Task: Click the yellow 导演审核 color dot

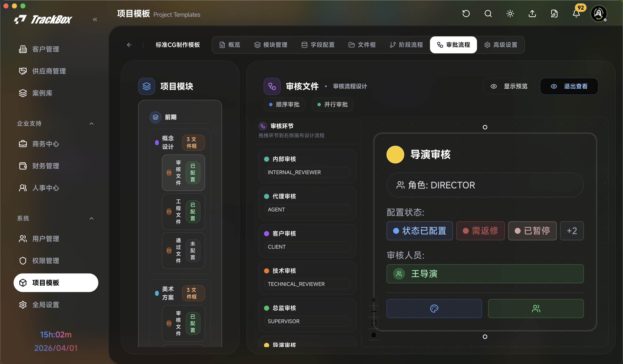Action: [395, 154]
